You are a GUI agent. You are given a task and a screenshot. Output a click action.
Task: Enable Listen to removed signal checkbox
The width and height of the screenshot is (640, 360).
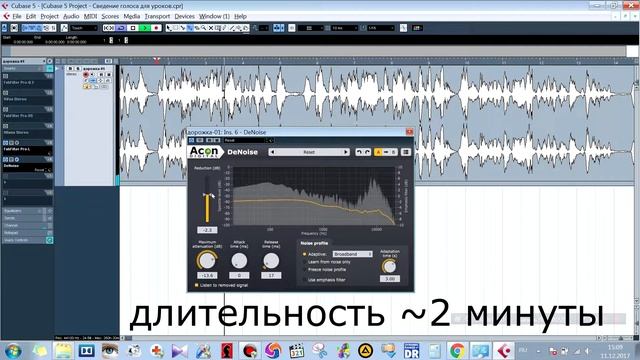[197, 285]
